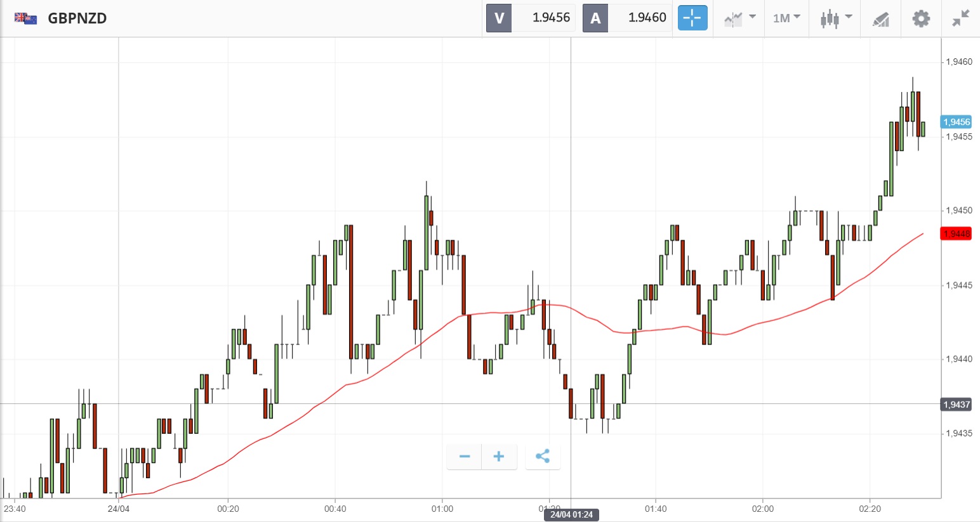Click the red 1,9448 moving average label
The width and height of the screenshot is (980, 522).
pos(956,233)
